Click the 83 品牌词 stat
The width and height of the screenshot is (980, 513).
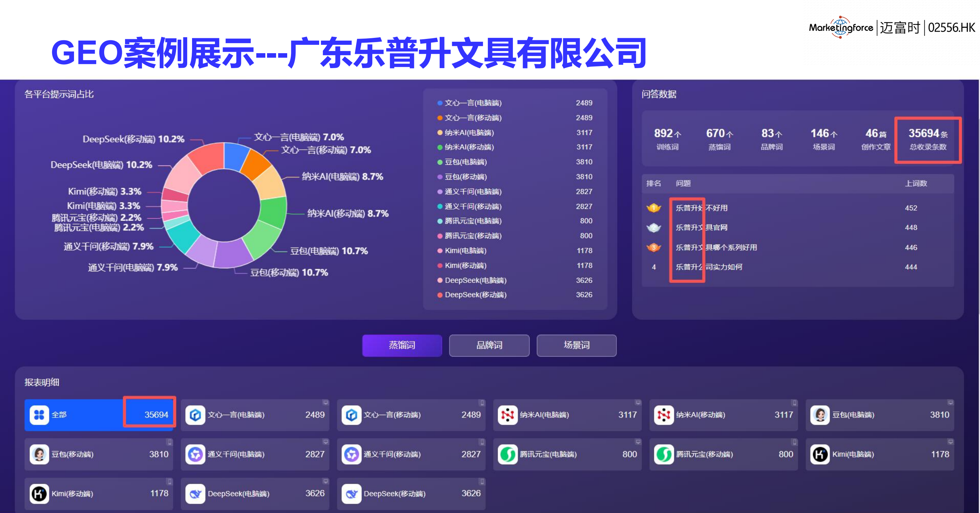point(772,139)
